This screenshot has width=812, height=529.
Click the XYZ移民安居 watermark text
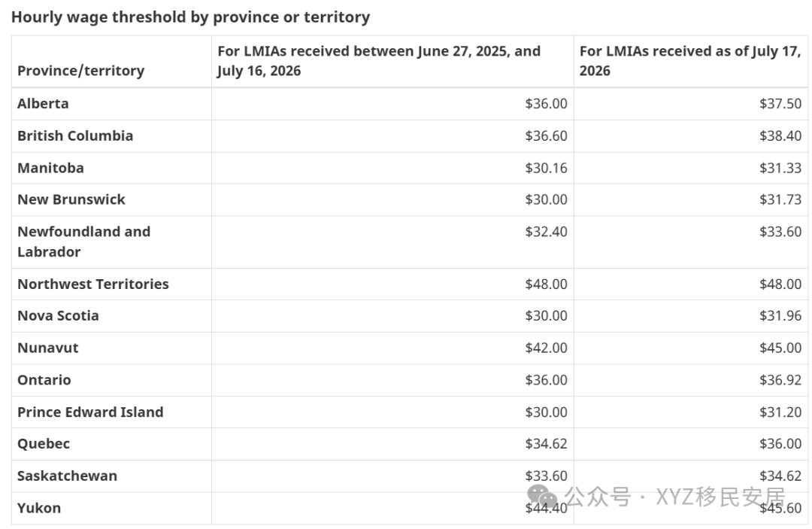[x=720, y=497]
